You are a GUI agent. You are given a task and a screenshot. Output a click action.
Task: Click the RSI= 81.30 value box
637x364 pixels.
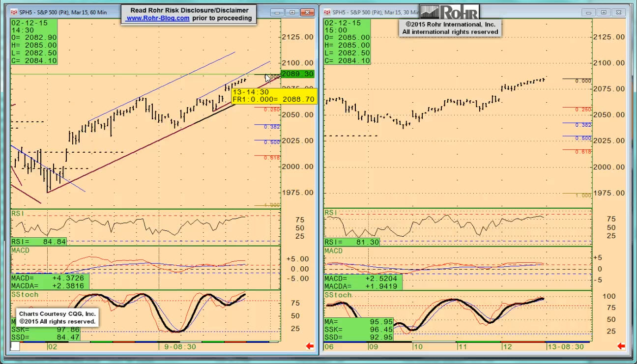(352, 242)
